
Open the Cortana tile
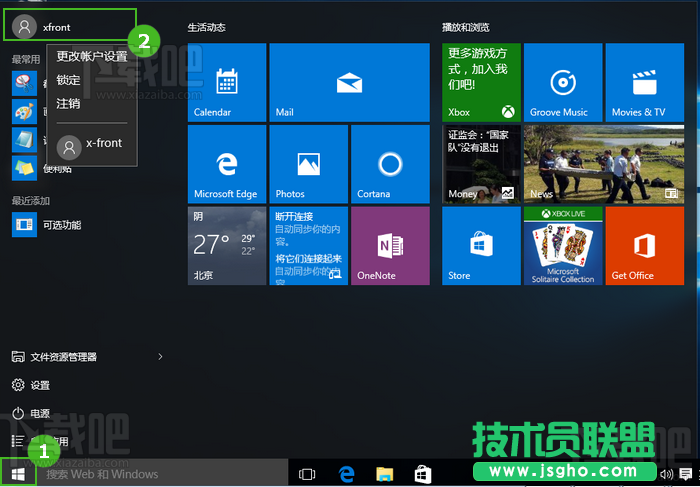(x=390, y=164)
